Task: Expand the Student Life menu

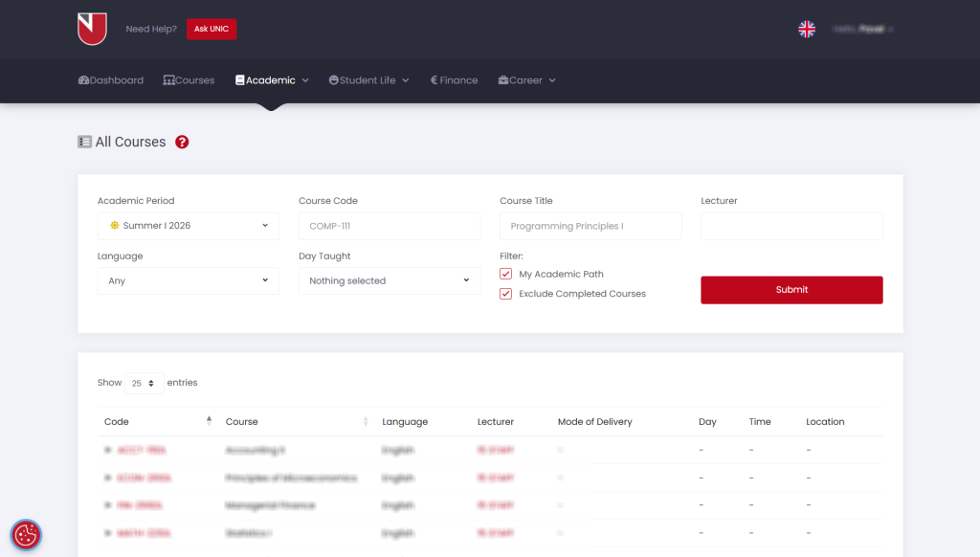Action: click(368, 80)
